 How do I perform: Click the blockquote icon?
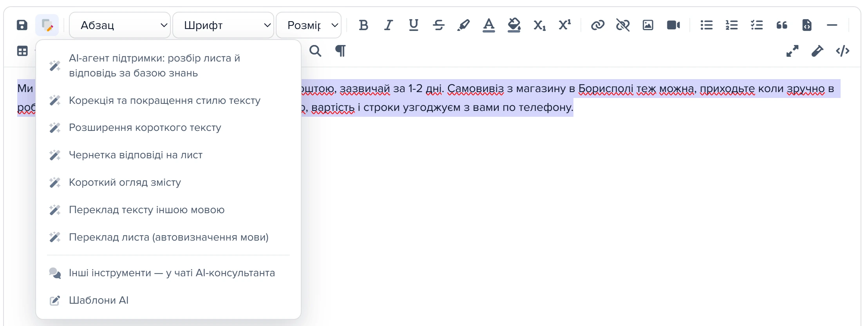tap(782, 25)
